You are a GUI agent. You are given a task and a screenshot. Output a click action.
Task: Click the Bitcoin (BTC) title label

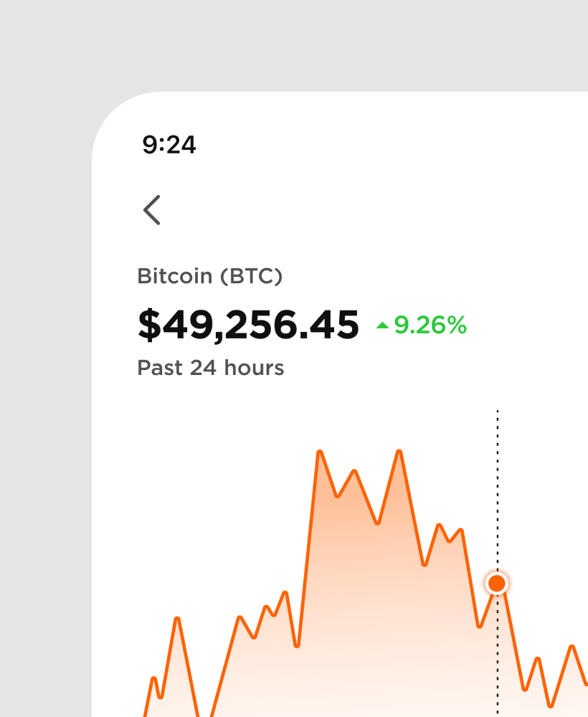[x=210, y=276]
